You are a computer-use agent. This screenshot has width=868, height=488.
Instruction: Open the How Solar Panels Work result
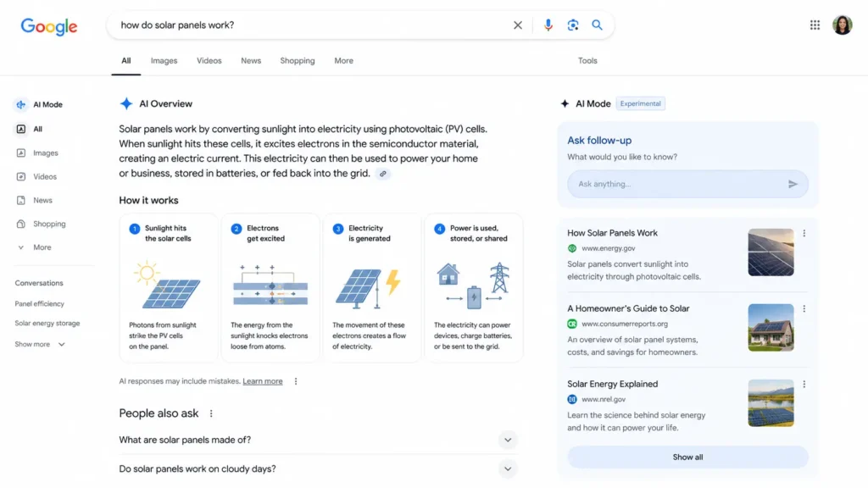[x=612, y=233]
